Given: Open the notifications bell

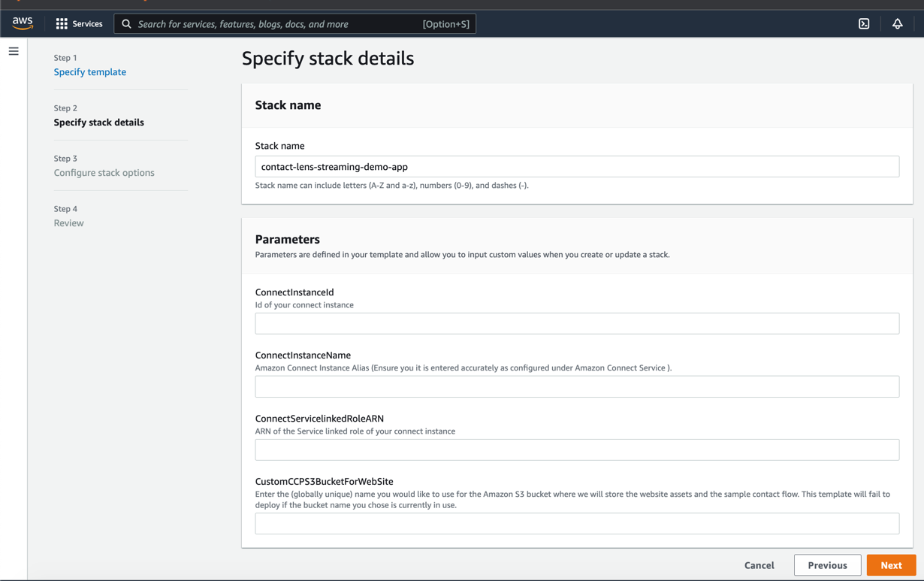Looking at the screenshot, I should pos(897,24).
